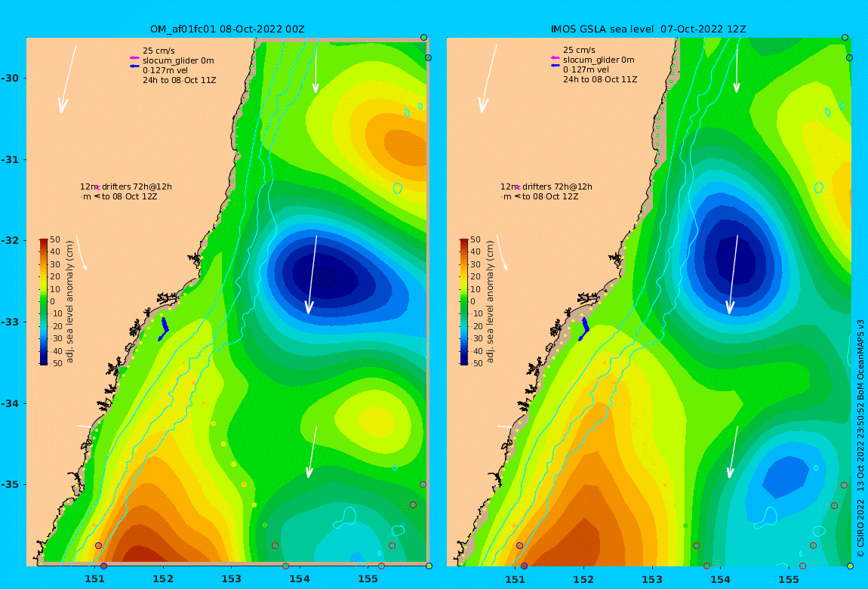The width and height of the screenshot is (868, 589).
Task: Click '25 cm/s' scale label in right map
Action: pyautogui.click(x=580, y=50)
